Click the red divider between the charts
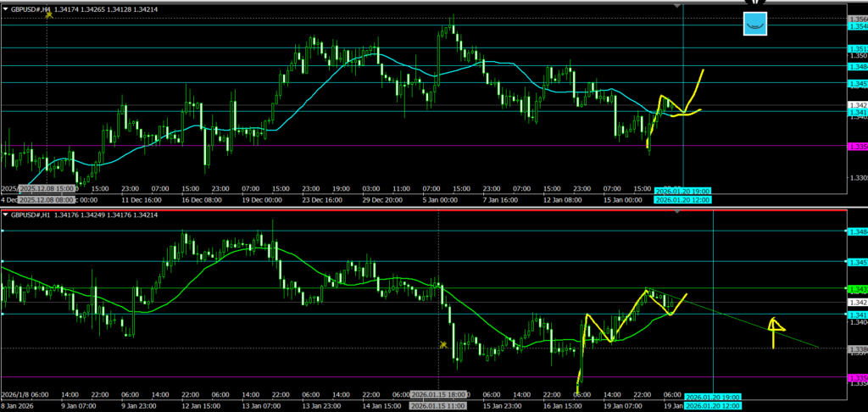This screenshot has width=868, height=412. 424,209
